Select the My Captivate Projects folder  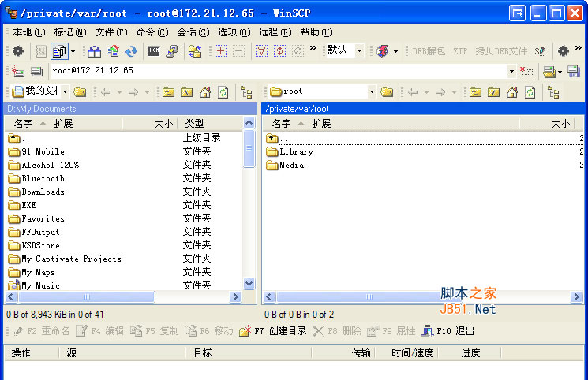(x=65, y=259)
